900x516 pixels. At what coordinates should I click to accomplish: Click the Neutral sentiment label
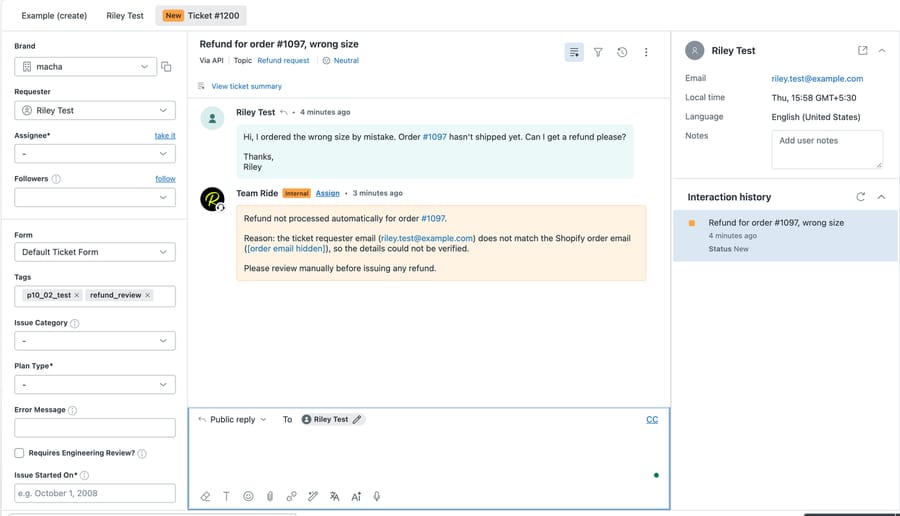[x=346, y=60]
